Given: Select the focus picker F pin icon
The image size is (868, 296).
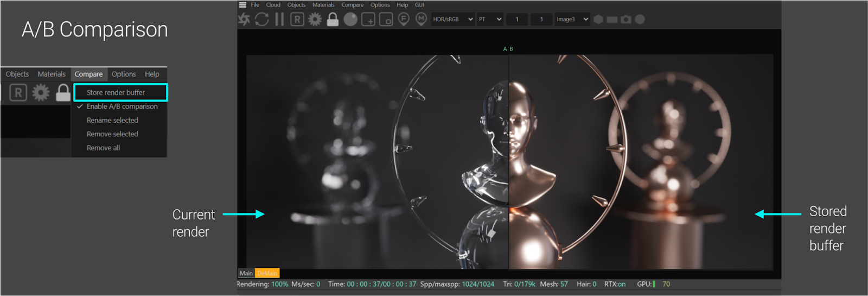Looking at the screenshot, I should (404, 20).
